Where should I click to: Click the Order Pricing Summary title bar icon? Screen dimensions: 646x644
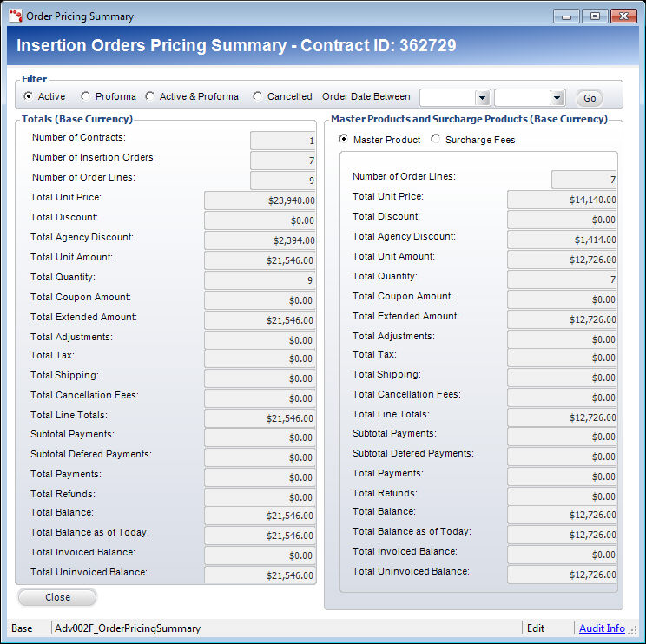(16, 16)
